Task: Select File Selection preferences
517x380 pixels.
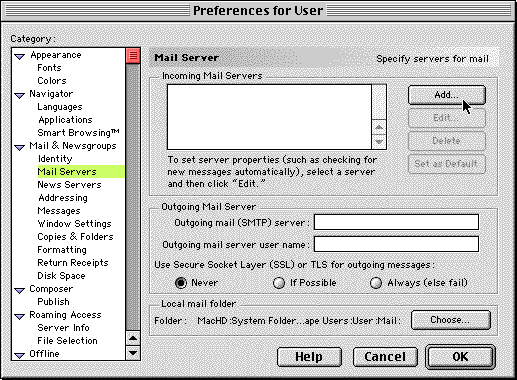Action: (x=67, y=341)
